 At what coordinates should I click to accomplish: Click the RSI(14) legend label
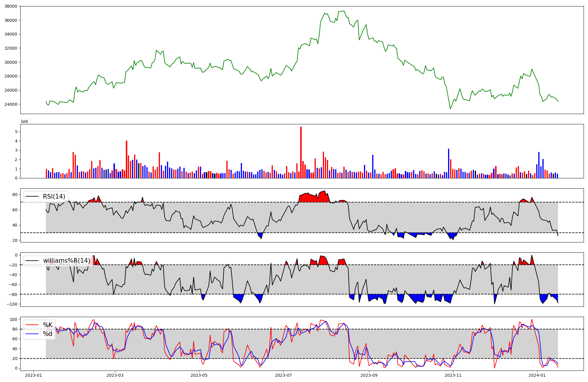coord(54,197)
